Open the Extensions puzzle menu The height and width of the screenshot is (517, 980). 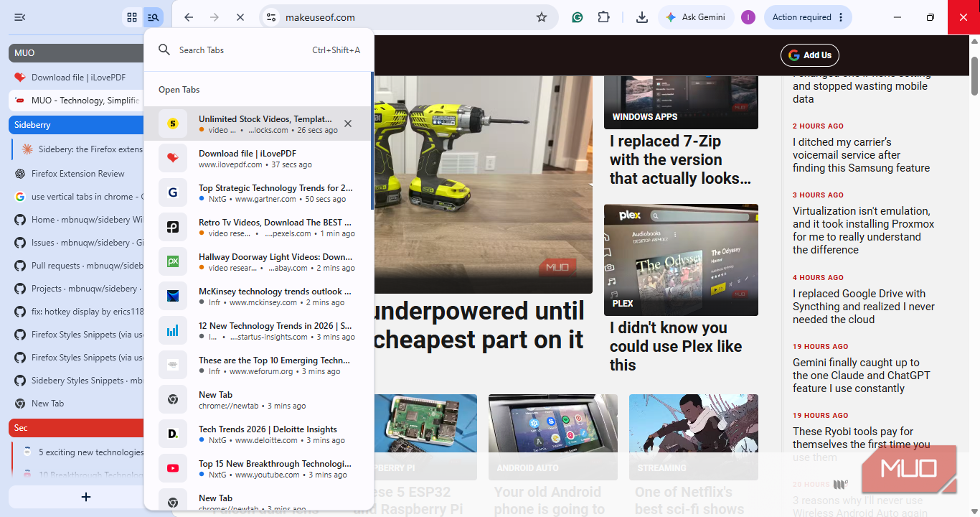pyautogui.click(x=604, y=17)
